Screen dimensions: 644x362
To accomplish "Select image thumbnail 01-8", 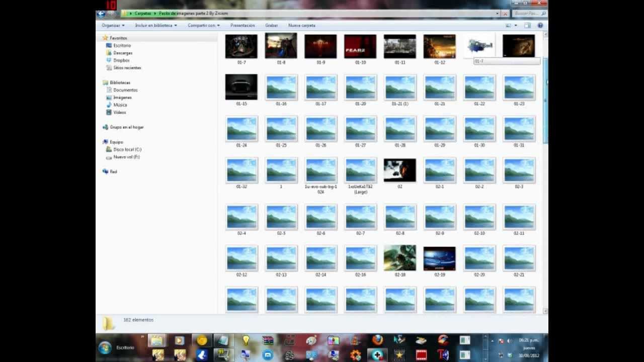I will point(281,46).
